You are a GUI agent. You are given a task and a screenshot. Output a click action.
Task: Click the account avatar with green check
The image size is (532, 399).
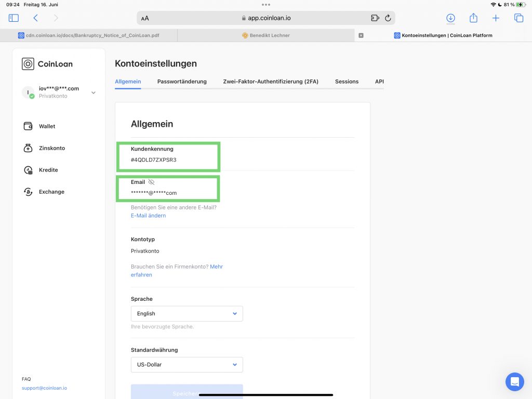[x=28, y=92]
